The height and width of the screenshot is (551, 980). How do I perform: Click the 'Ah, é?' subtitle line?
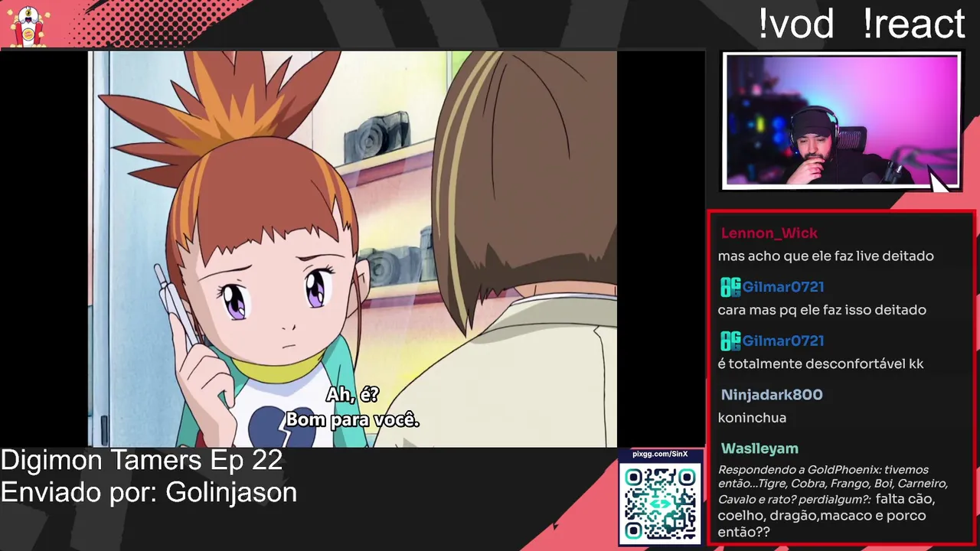(352, 395)
